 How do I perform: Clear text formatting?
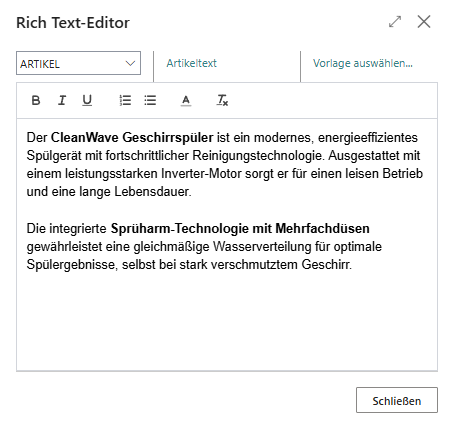coord(222,100)
